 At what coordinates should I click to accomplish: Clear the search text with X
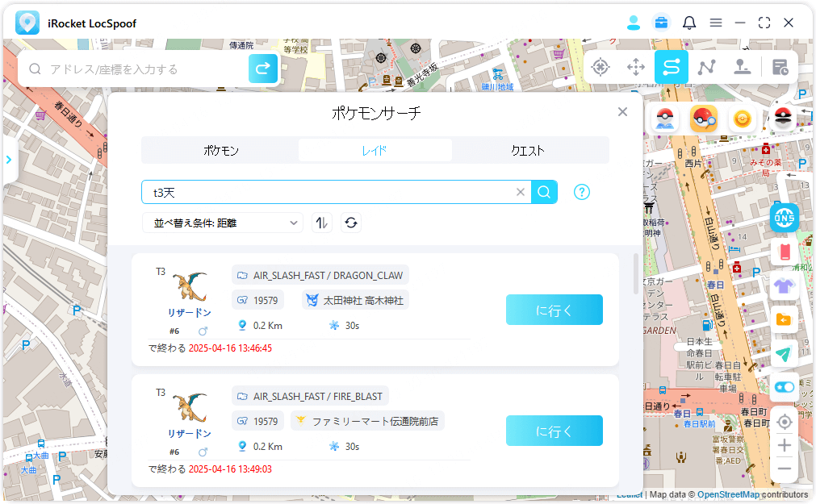pyautogui.click(x=520, y=192)
